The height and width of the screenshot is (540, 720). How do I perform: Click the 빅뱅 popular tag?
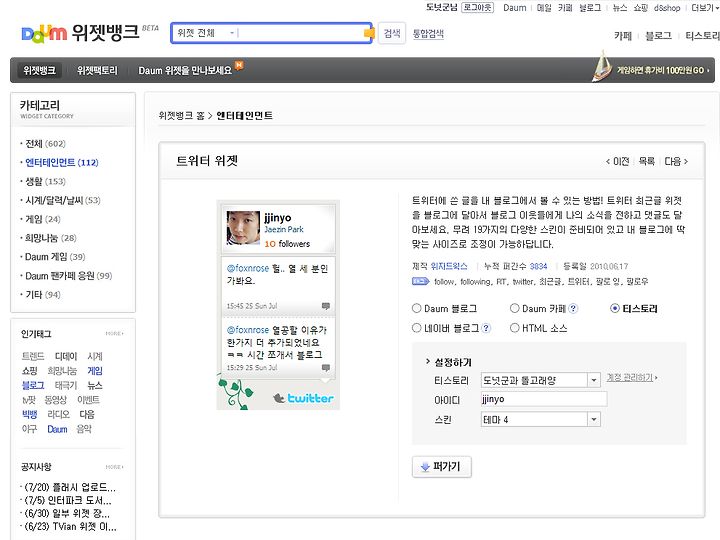coord(29,414)
